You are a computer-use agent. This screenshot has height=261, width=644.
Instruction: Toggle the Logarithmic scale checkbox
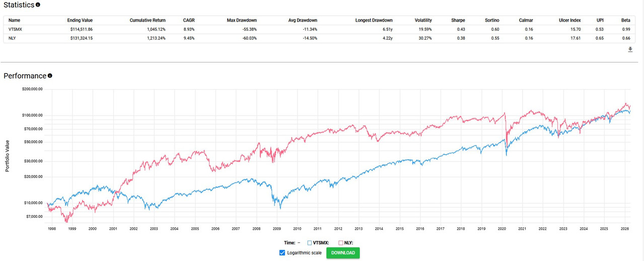282,252
